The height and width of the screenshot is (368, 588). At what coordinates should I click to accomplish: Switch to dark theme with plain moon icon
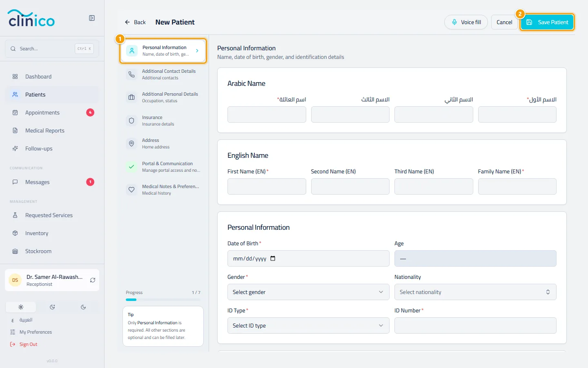coord(83,307)
